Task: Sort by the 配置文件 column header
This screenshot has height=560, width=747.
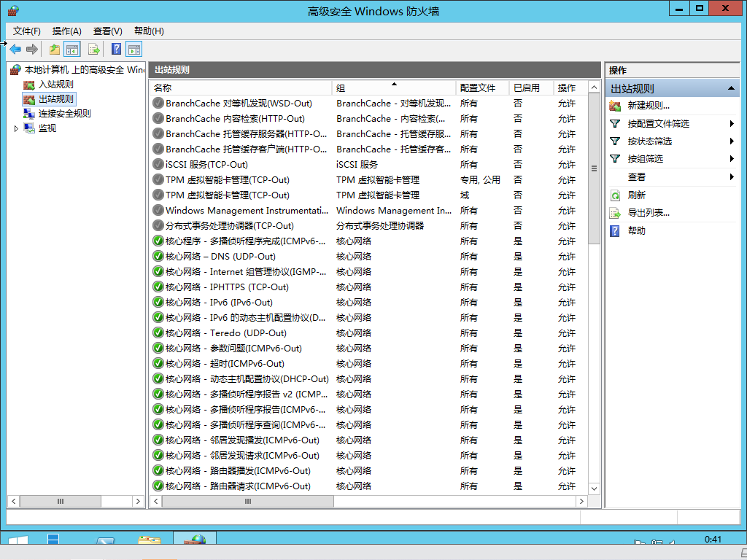Action: (x=482, y=88)
